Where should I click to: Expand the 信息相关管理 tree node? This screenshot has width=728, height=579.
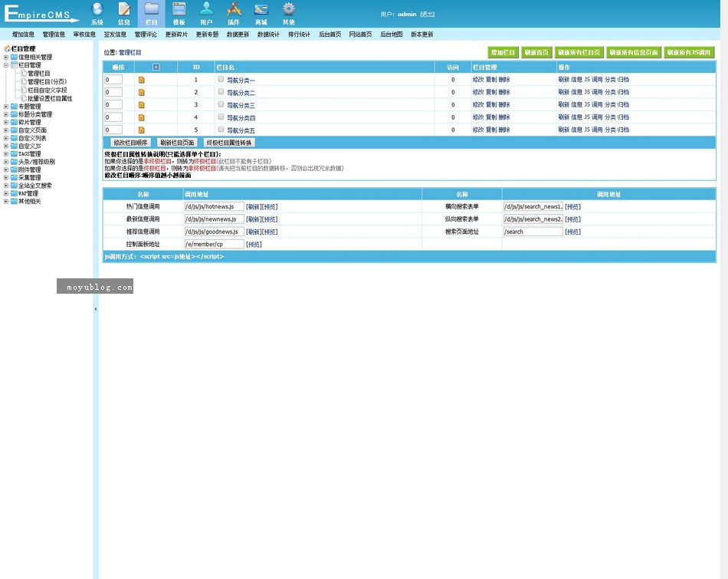click(6, 57)
